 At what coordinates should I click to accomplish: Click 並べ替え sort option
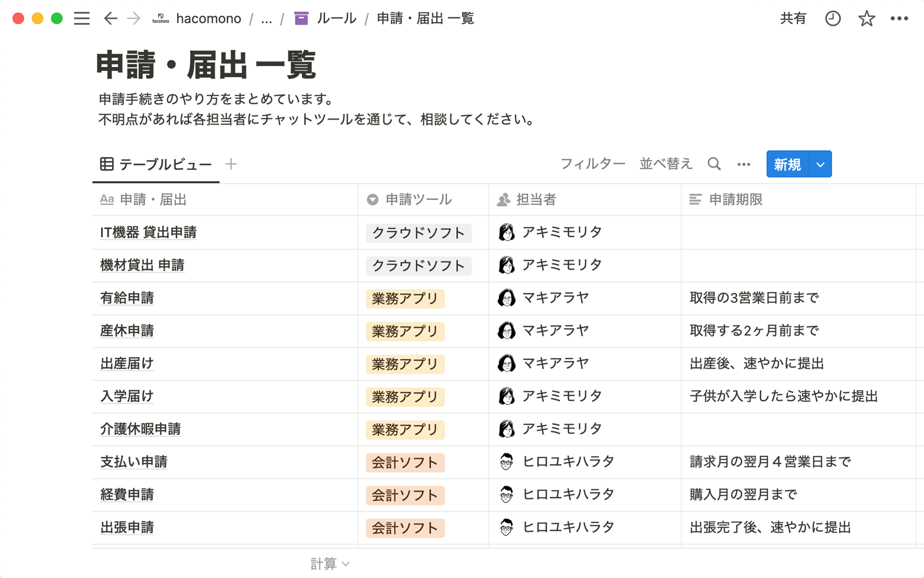[666, 164]
